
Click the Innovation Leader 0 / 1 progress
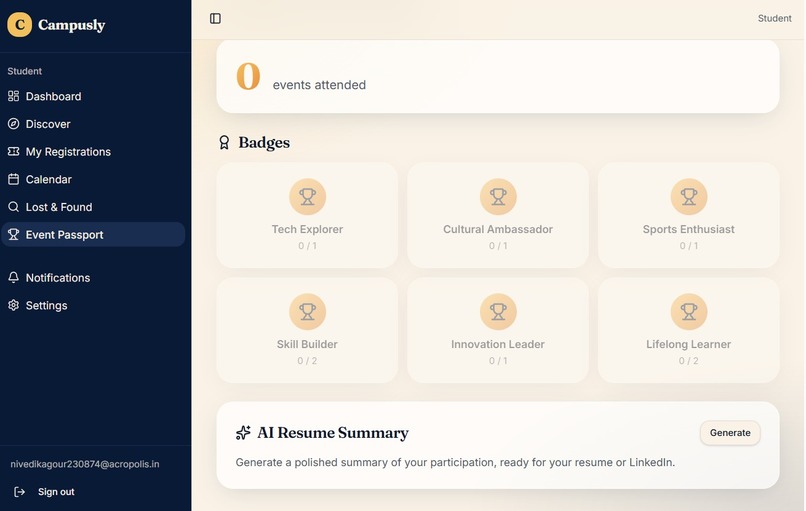coord(498,361)
